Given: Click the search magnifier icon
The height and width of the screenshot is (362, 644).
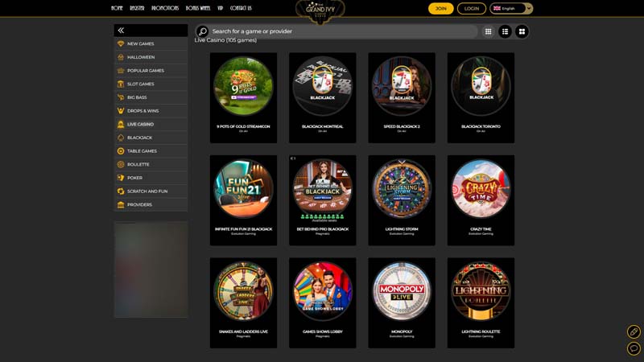Looking at the screenshot, I should [x=203, y=31].
